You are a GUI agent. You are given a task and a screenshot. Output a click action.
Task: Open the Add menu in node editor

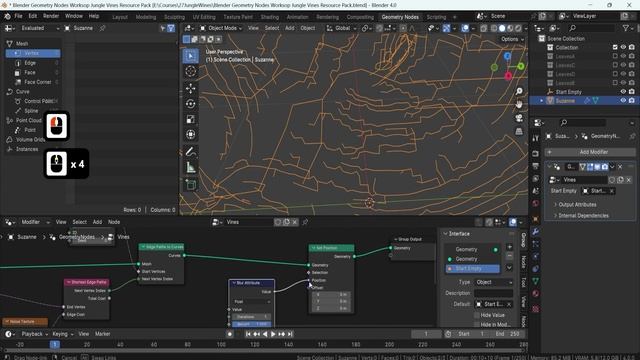(97, 222)
